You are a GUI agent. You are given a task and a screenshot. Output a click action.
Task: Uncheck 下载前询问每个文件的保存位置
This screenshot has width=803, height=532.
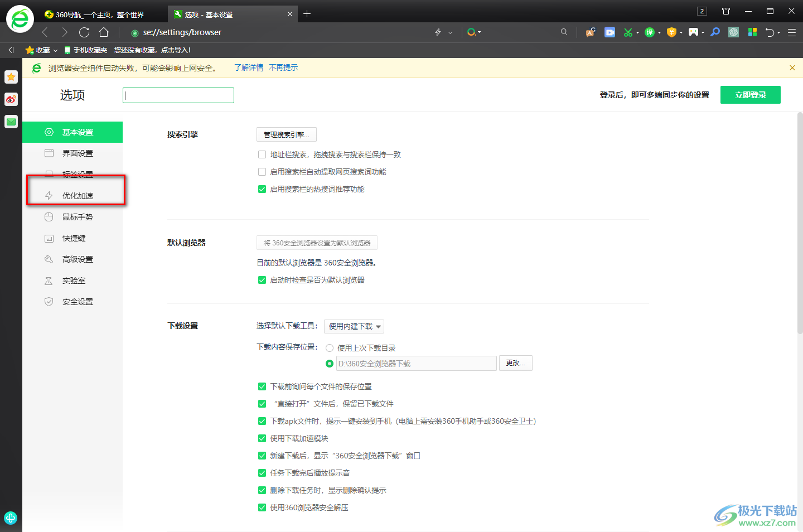point(262,386)
